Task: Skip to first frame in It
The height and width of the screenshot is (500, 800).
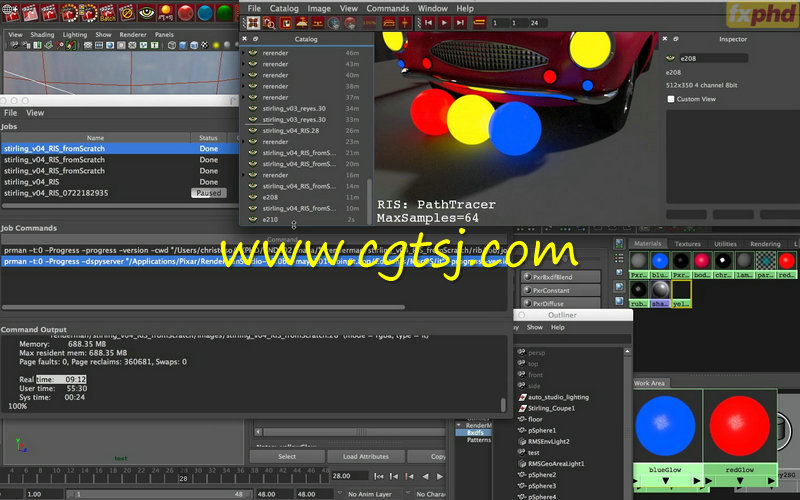Action: click(429, 23)
